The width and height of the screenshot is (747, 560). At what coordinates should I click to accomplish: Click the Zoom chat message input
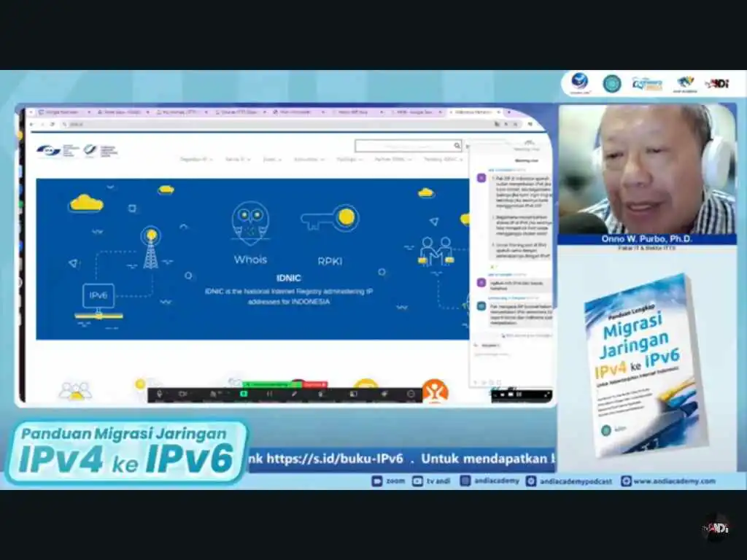click(512, 361)
